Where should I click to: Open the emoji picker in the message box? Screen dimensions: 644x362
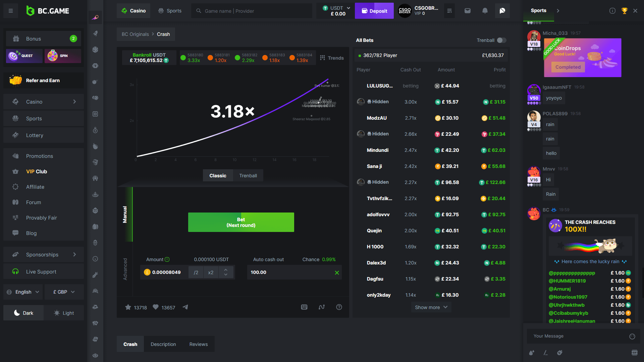coord(632,336)
